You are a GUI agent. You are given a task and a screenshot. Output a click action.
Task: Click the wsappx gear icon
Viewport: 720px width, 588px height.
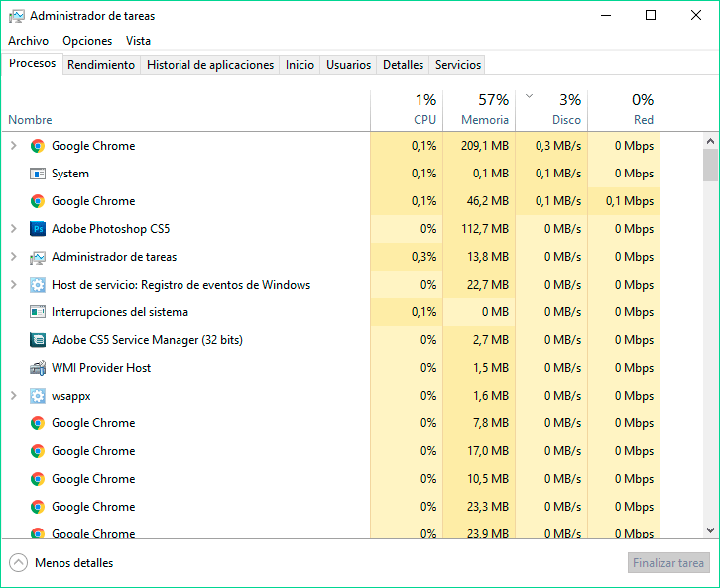pos(38,396)
